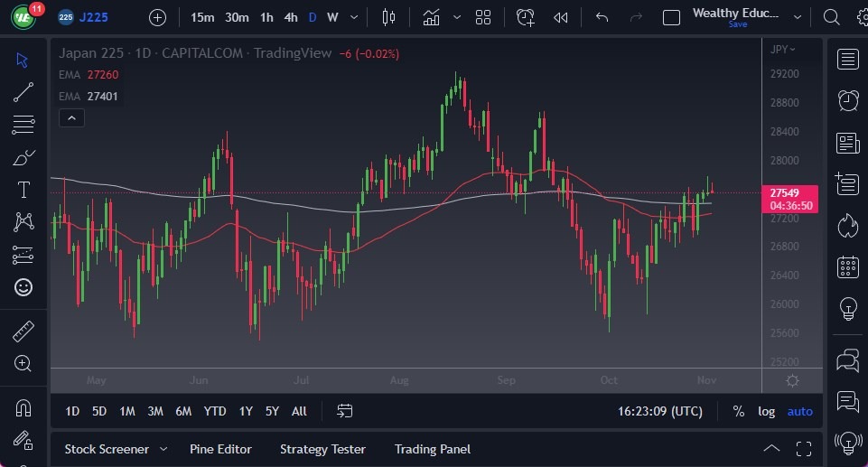Open the chart Indicators icon
The image size is (868, 467).
click(x=432, y=17)
